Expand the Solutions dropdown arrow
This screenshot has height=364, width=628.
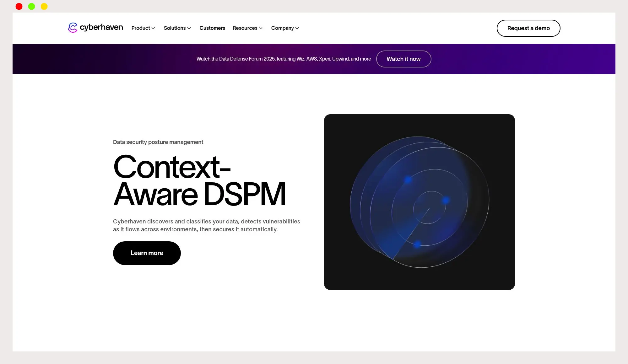[x=189, y=28]
